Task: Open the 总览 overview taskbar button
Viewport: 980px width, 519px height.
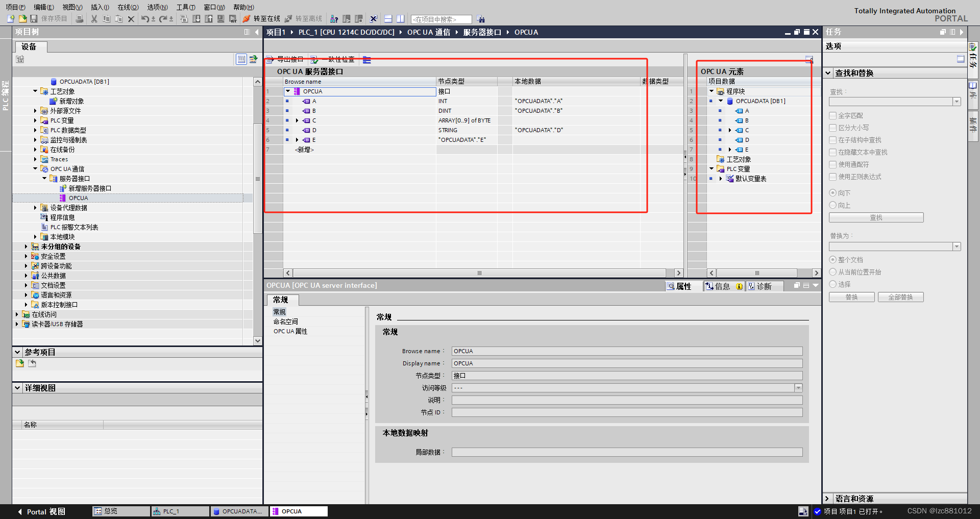Action: [x=121, y=511]
